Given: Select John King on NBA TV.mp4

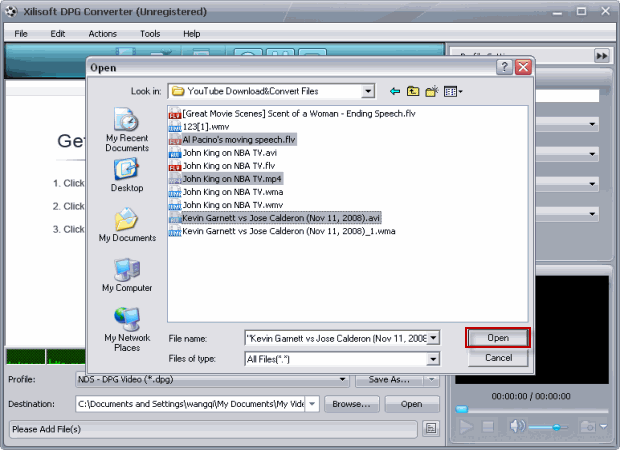Looking at the screenshot, I should (x=225, y=179).
